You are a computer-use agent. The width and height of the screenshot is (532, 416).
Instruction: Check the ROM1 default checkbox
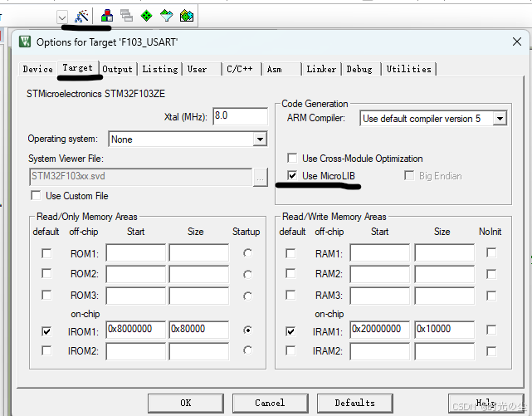click(x=46, y=253)
